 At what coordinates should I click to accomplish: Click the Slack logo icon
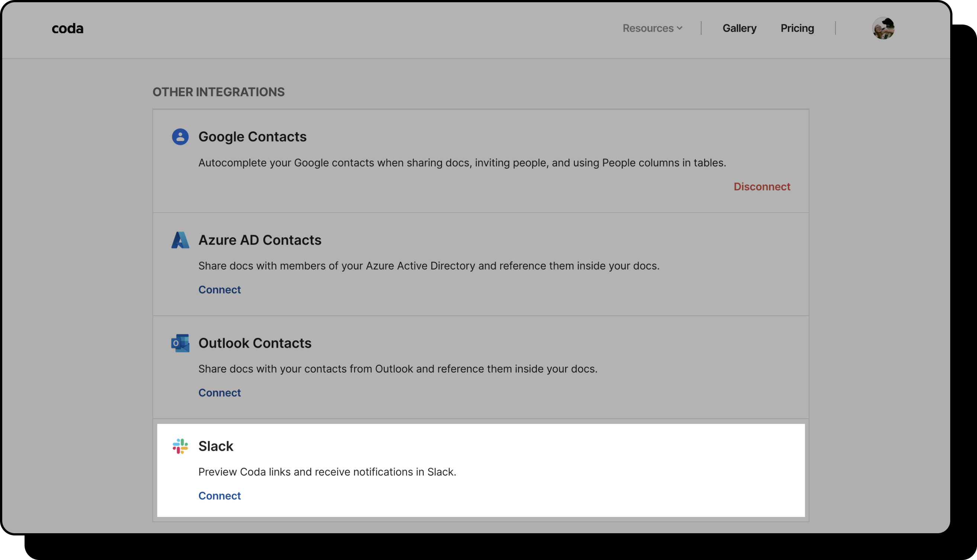point(180,446)
